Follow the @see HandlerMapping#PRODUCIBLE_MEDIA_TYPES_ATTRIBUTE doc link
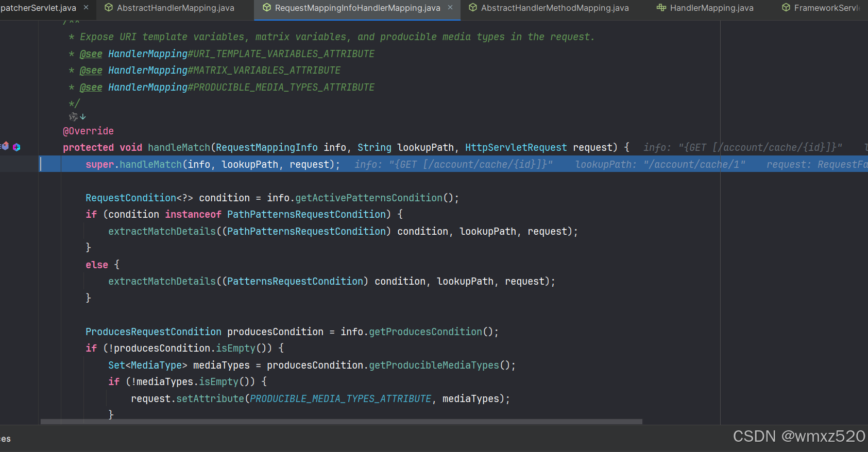868x452 pixels. 241,87
